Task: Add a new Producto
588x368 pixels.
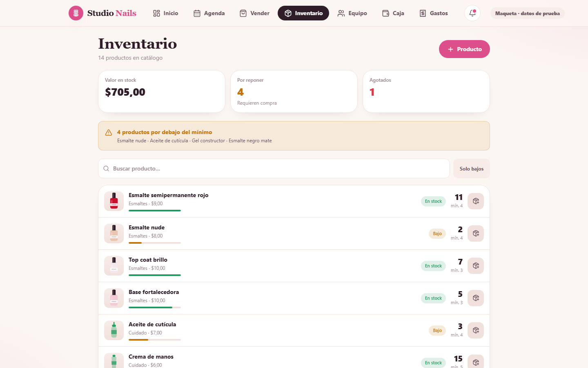Action: point(464,49)
